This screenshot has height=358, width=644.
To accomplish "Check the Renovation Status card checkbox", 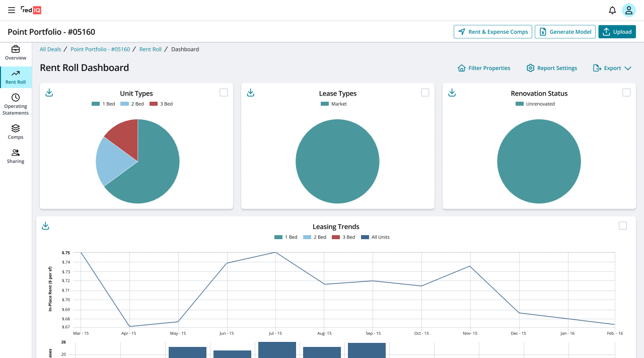I will pos(626,93).
